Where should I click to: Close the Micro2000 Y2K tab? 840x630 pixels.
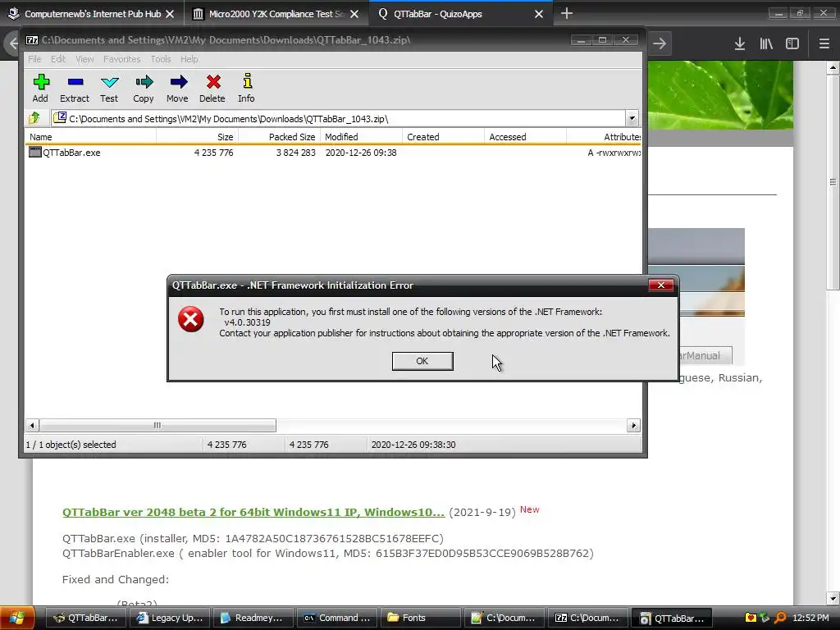pyautogui.click(x=354, y=14)
